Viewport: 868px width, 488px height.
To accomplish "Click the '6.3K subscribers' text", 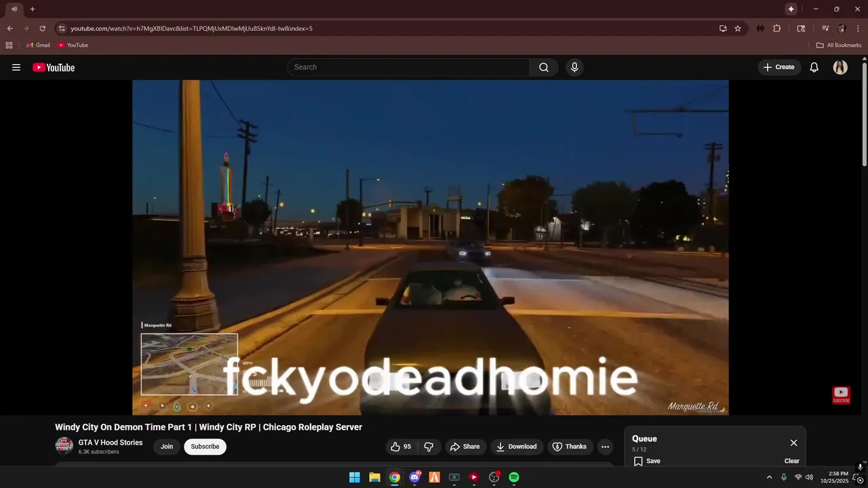I will click(x=98, y=452).
